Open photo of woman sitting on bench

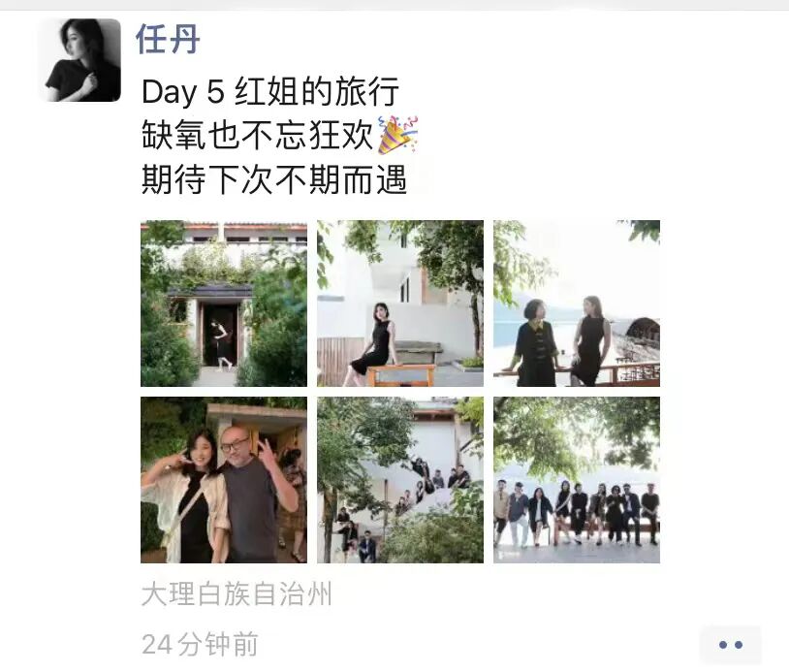(400, 304)
